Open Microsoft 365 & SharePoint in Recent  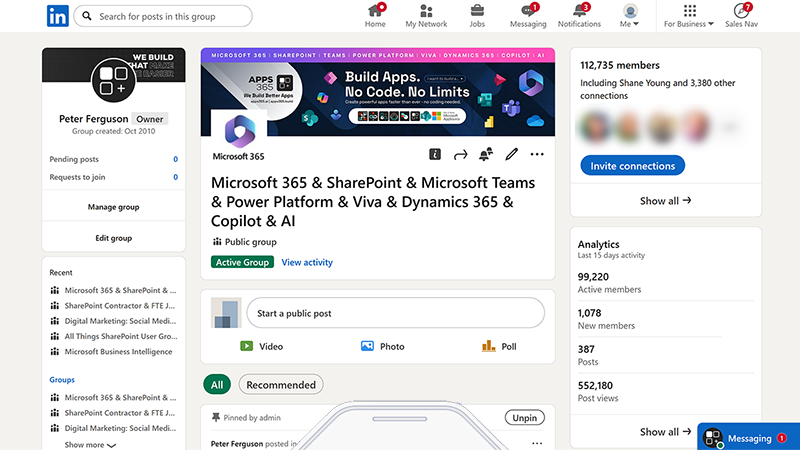pyautogui.click(x=120, y=290)
